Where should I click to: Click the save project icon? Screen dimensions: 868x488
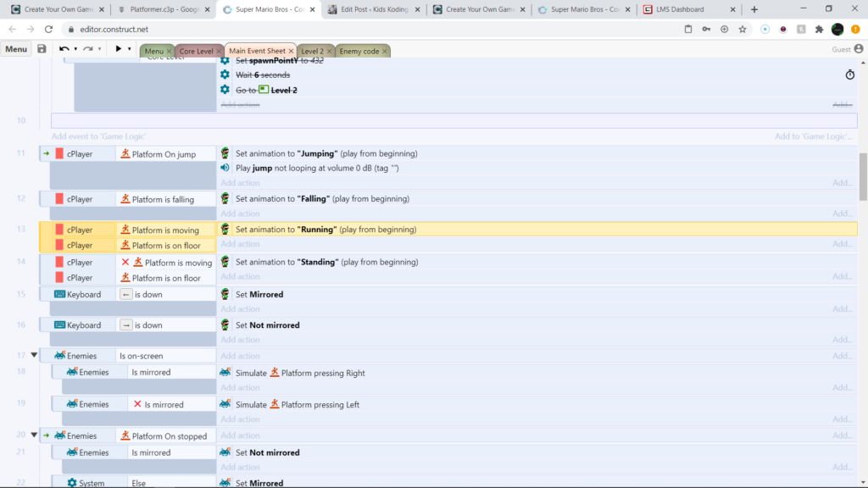point(42,48)
